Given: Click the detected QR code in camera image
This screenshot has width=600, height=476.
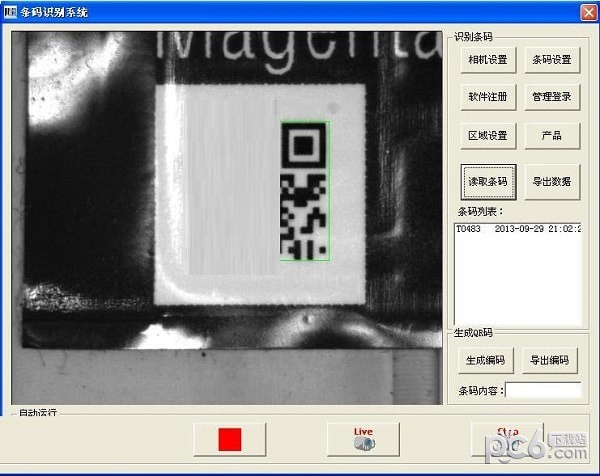Looking at the screenshot, I should click(304, 190).
